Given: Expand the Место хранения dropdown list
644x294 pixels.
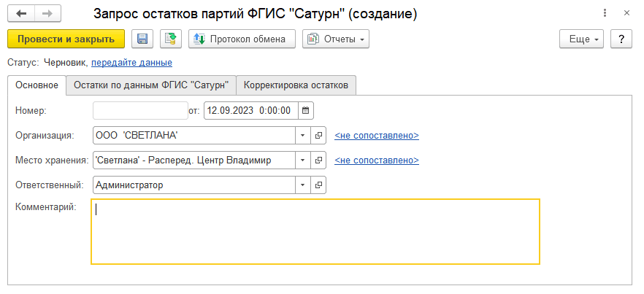Looking at the screenshot, I should pos(304,160).
